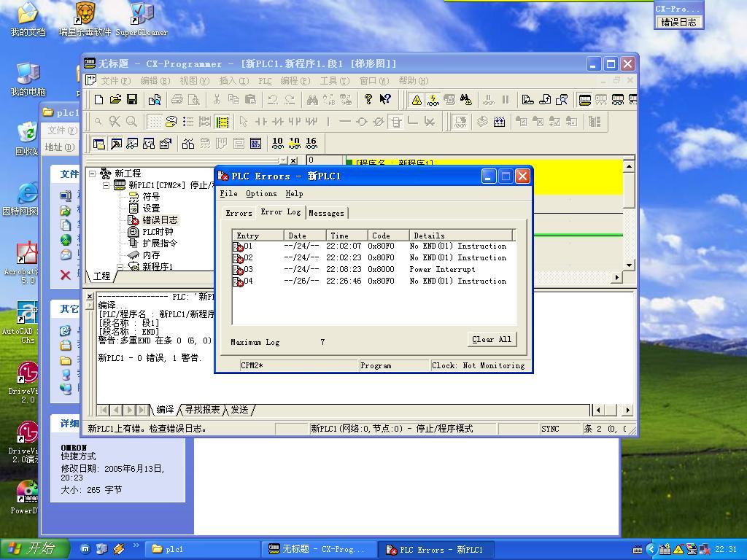Select 错误日志 in the project tree
The image size is (747, 560).
click(160, 220)
